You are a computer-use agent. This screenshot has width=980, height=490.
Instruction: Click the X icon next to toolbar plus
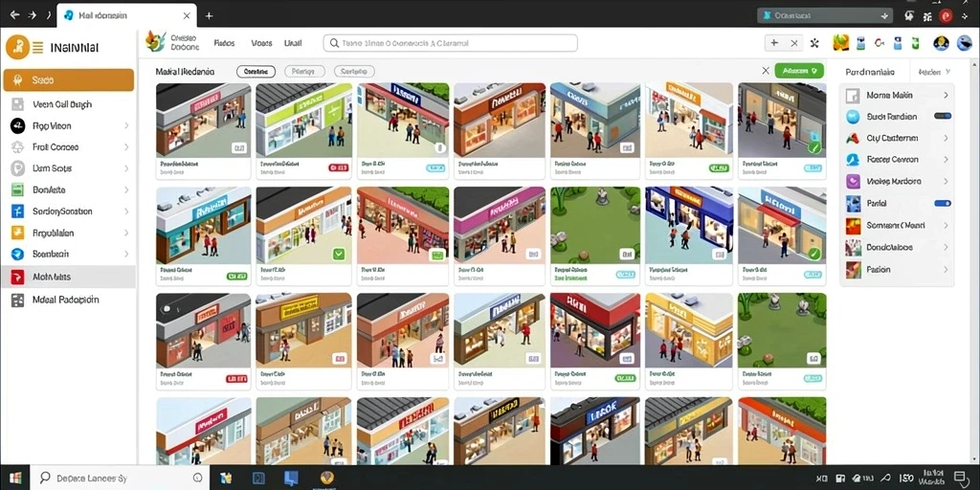click(x=793, y=43)
